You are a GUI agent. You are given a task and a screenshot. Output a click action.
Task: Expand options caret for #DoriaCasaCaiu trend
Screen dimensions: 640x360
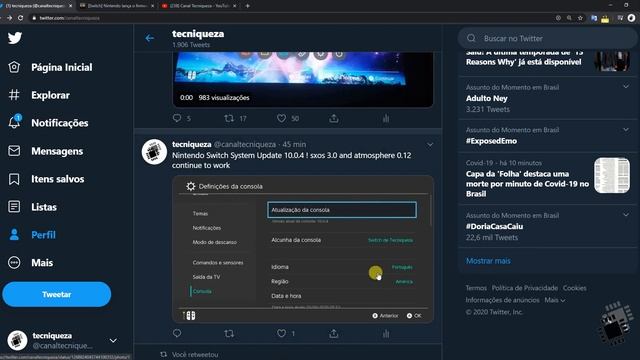(x=626, y=215)
